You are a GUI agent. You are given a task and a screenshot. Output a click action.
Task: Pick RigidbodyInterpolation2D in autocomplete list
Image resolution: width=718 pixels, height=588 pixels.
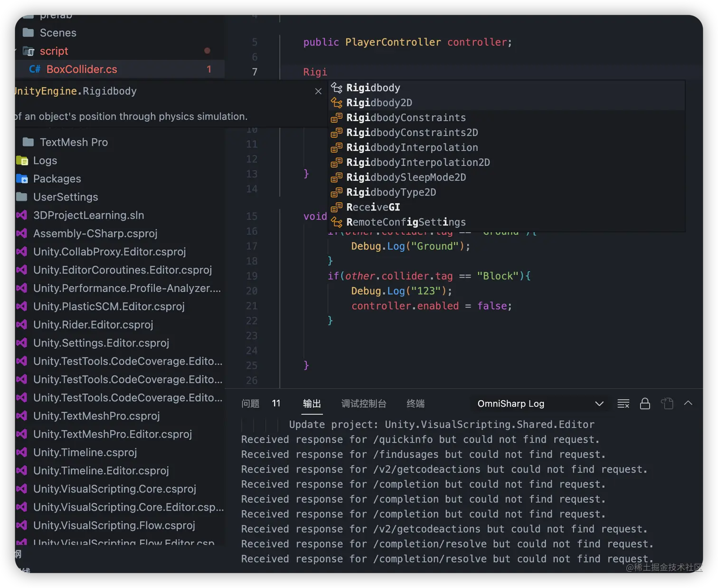coord(507,162)
